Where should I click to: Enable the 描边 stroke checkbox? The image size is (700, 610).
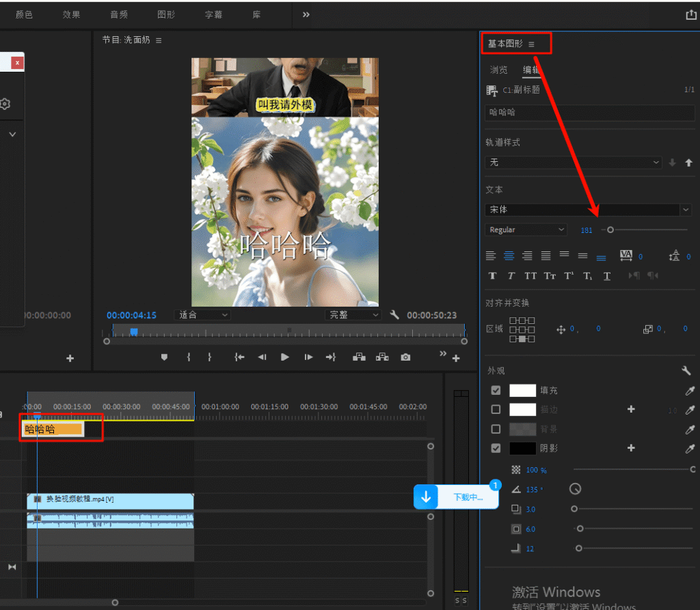coord(496,410)
